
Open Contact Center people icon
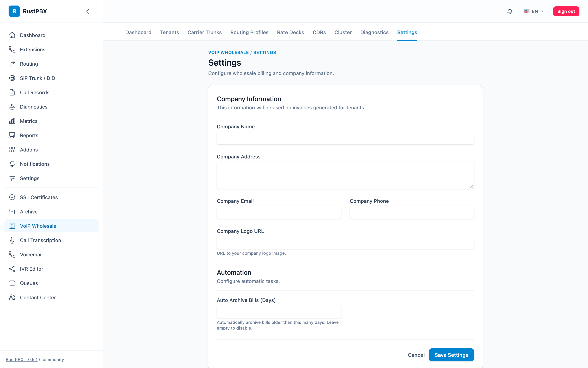[12, 297]
